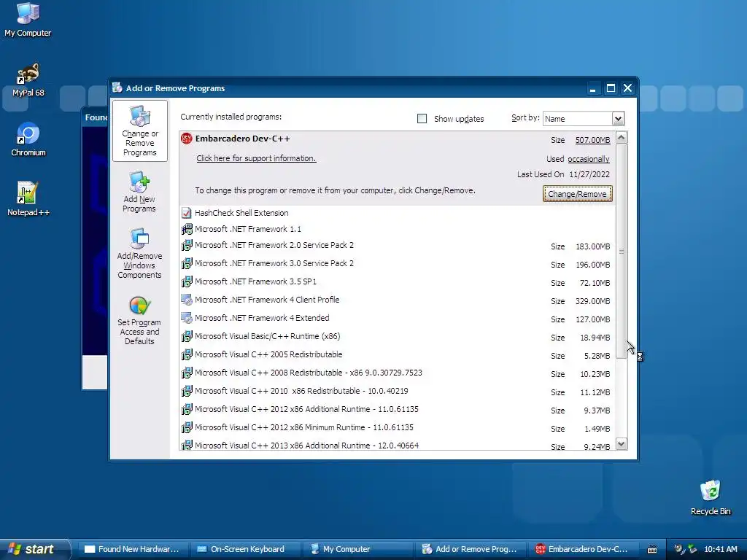
Task: Select Microsoft .NET Framework 1.1 entry
Action: [x=398, y=229]
